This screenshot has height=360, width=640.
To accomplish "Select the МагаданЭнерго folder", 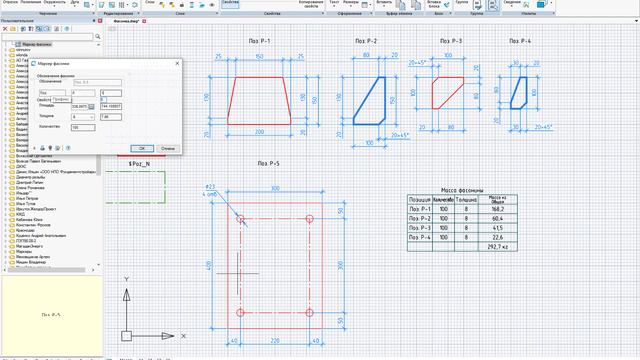I will point(29,246).
